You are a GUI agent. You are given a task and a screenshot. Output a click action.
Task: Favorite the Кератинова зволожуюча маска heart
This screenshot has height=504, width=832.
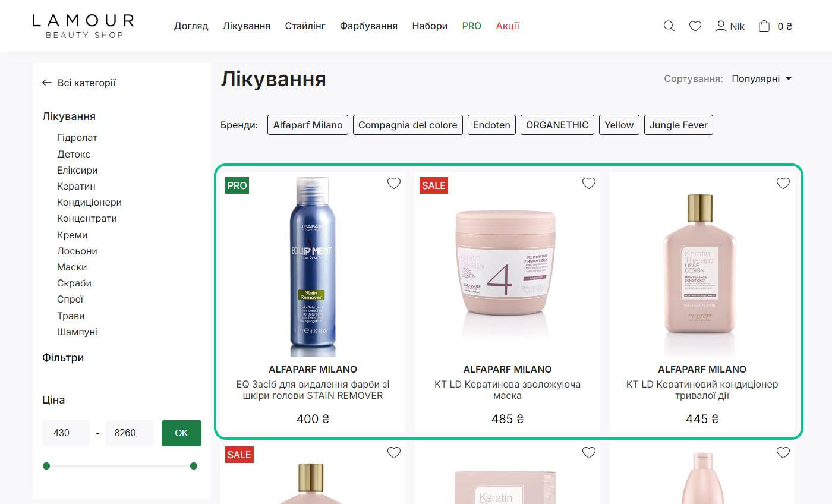coord(589,183)
